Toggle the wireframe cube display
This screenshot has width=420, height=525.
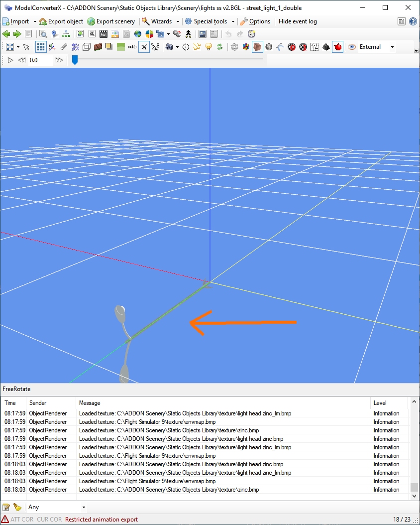point(86,47)
